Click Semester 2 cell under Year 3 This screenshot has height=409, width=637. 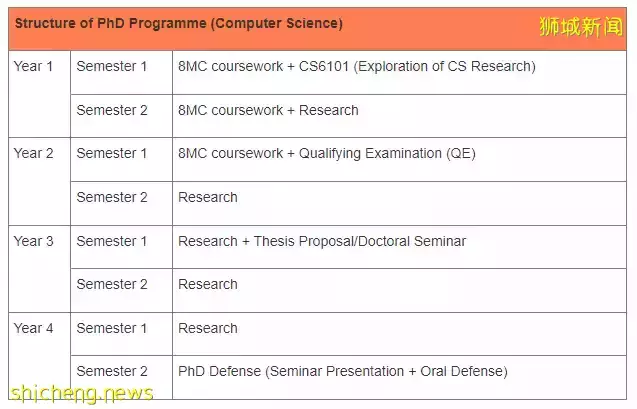[112, 284]
